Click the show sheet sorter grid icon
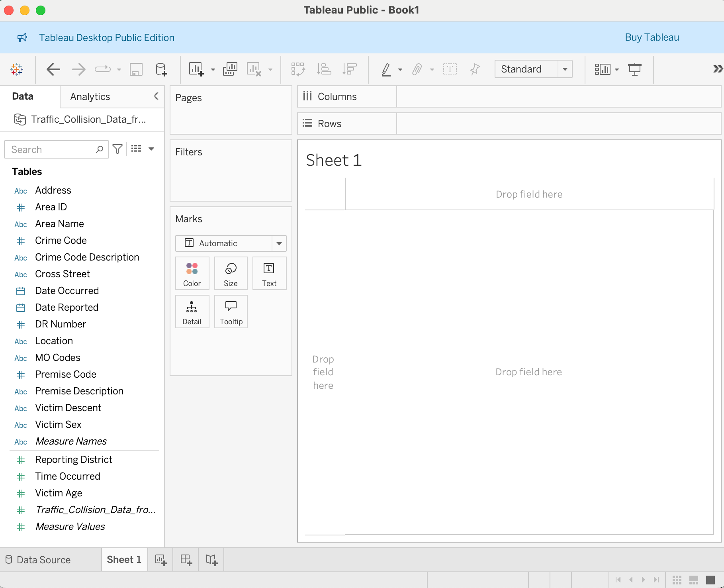The height and width of the screenshot is (588, 724). point(677,580)
